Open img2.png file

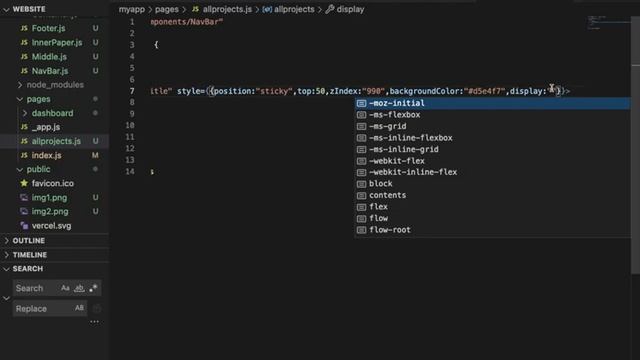click(50, 211)
